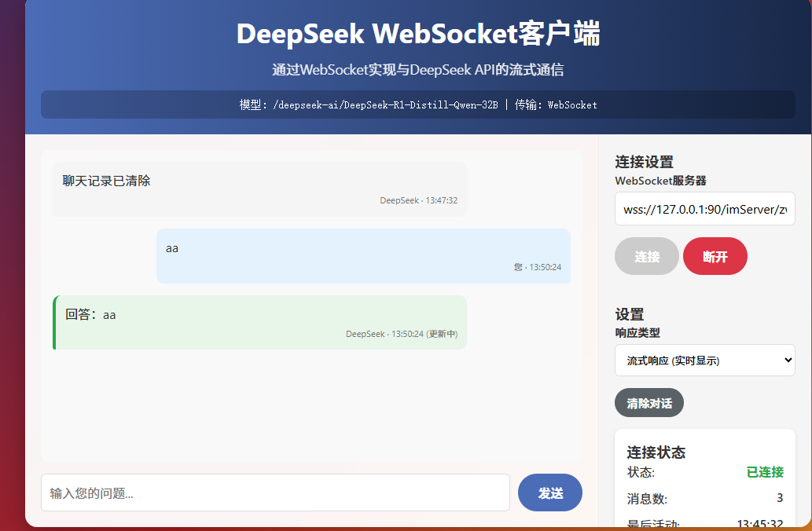This screenshot has height=531, width=812.
Task: Click the question input box
Action: click(275, 493)
